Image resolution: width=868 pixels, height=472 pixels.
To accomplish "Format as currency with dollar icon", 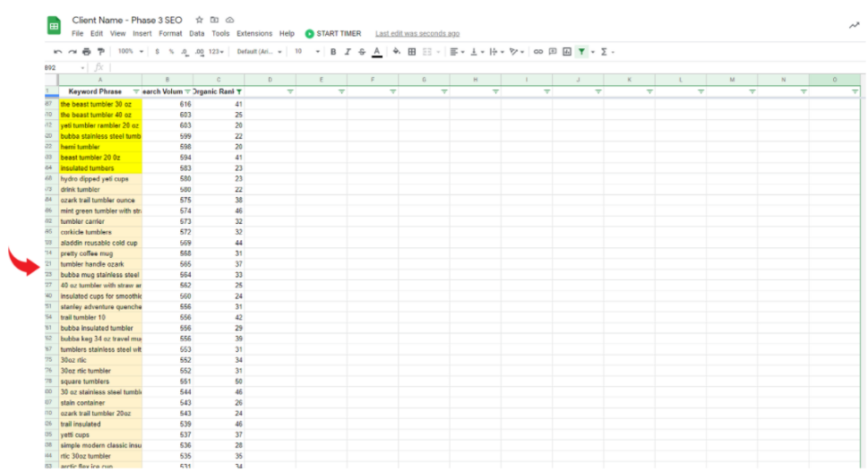I will pos(158,51).
